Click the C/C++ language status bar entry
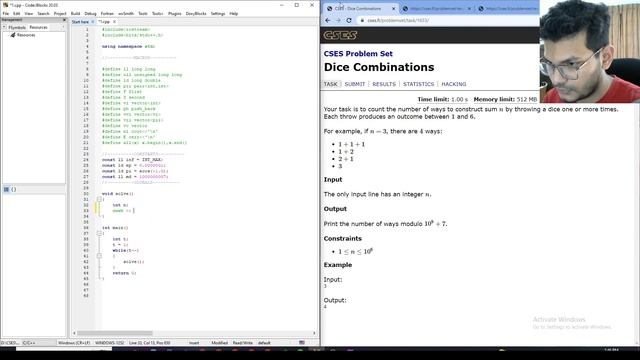640x360 pixels. pos(29,343)
